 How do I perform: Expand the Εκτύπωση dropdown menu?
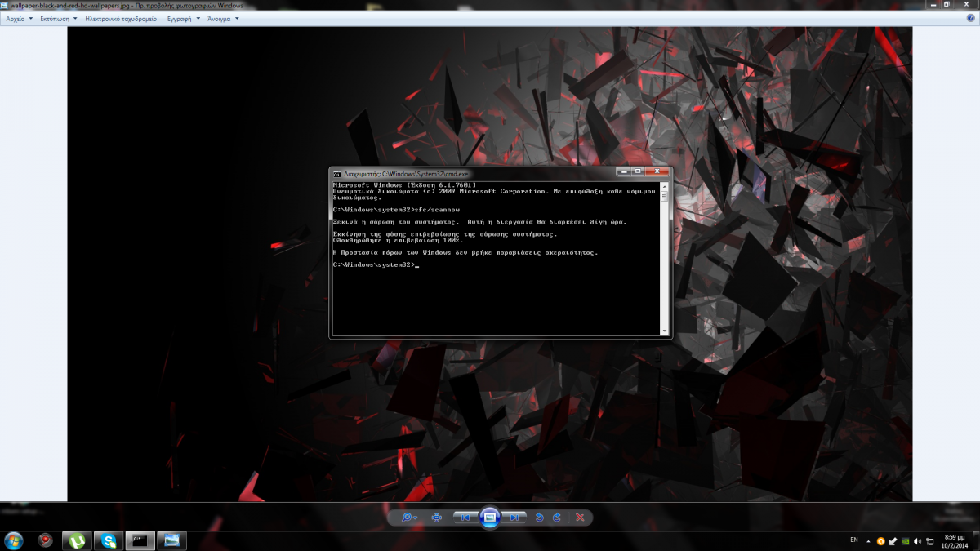click(x=59, y=18)
